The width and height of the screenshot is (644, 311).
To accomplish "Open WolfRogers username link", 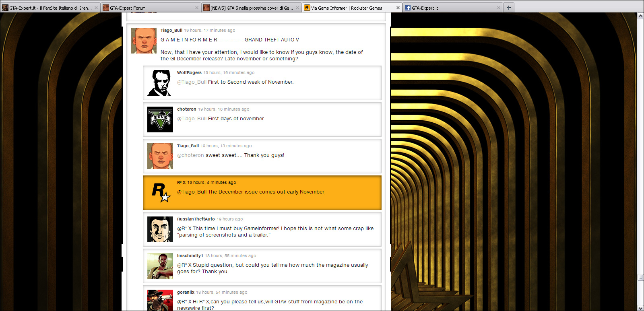I will click(189, 72).
